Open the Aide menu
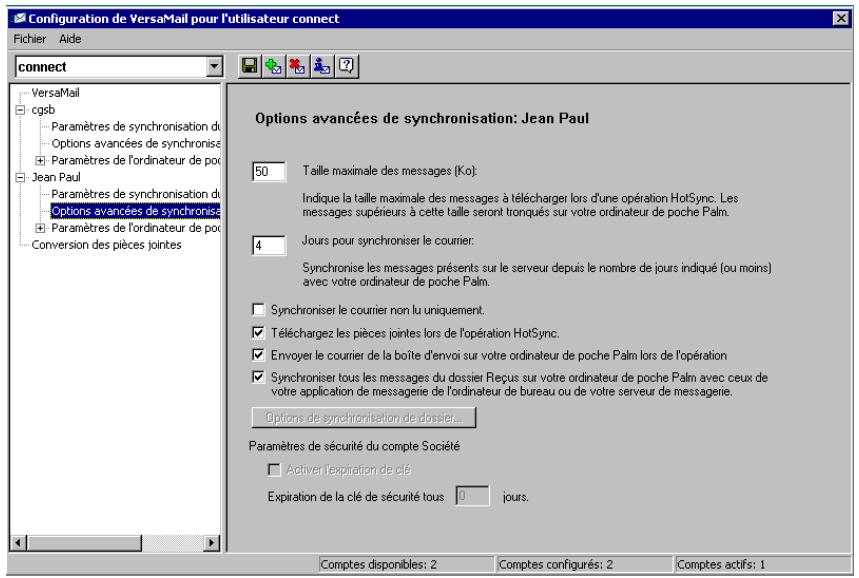 coord(70,39)
